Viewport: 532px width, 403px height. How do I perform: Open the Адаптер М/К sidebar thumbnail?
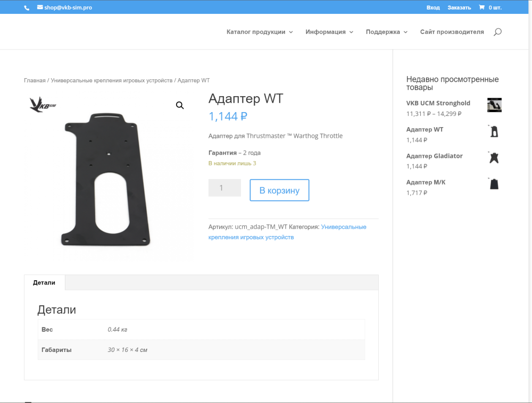(x=494, y=184)
